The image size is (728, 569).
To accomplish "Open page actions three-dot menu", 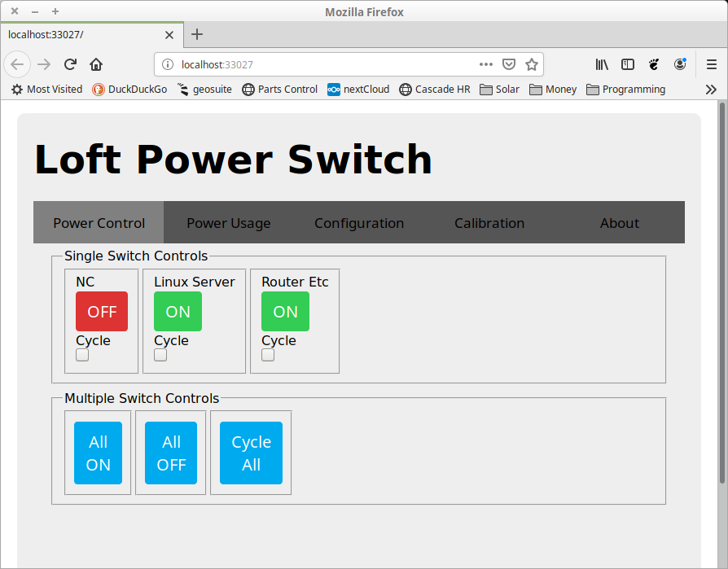I will tap(486, 64).
